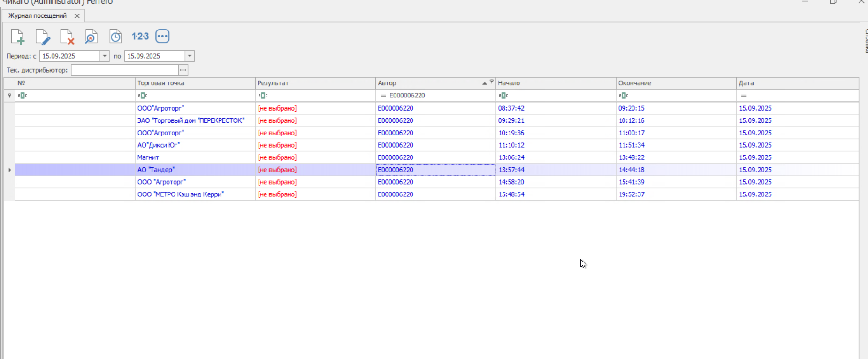Click the edit document pencil icon
Image resolution: width=868 pixels, height=359 pixels.
pyautogui.click(x=42, y=37)
